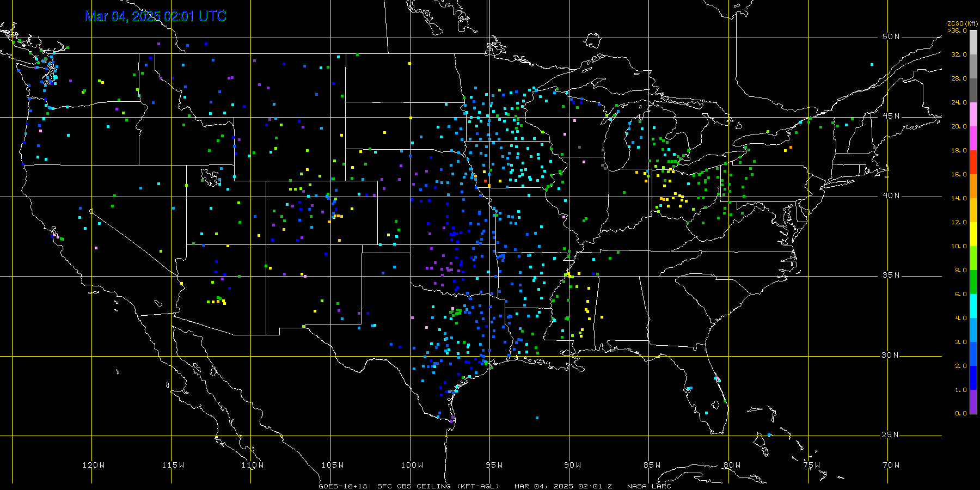Select the 8.0 legend value
The height and width of the screenshot is (490, 980).
(960, 270)
